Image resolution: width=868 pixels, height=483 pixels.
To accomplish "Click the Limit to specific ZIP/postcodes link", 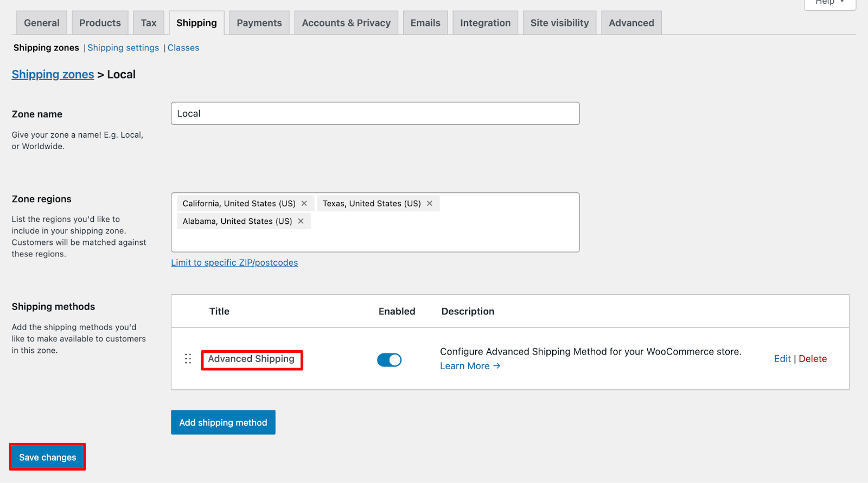I will (x=234, y=262).
